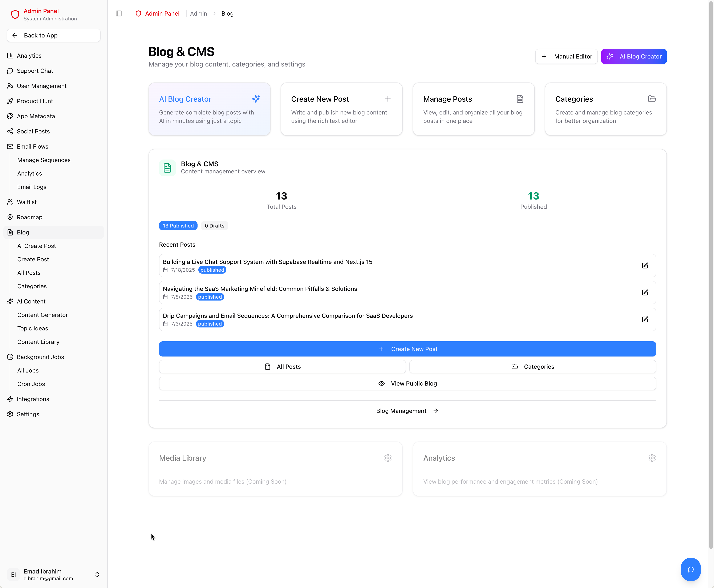Image resolution: width=714 pixels, height=588 pixels.
Task: Open the sidebar collapse icon beside breadcrumb
Action: pyautogui.click(x=118, y=13)
